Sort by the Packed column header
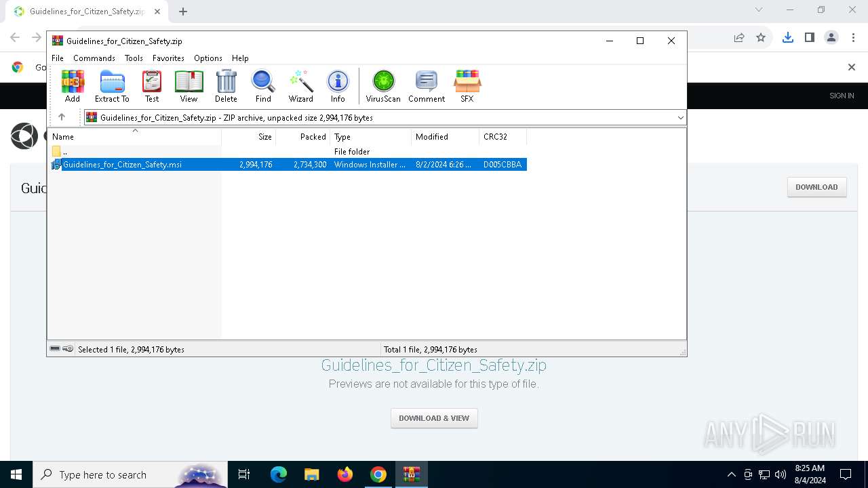 tap(303, 136)
